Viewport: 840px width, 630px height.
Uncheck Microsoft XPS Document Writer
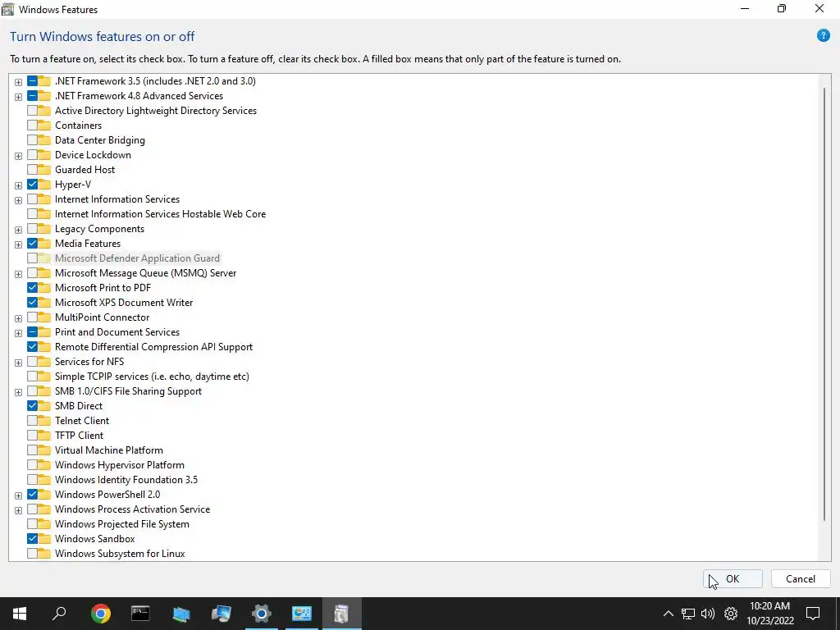[32, 303]
